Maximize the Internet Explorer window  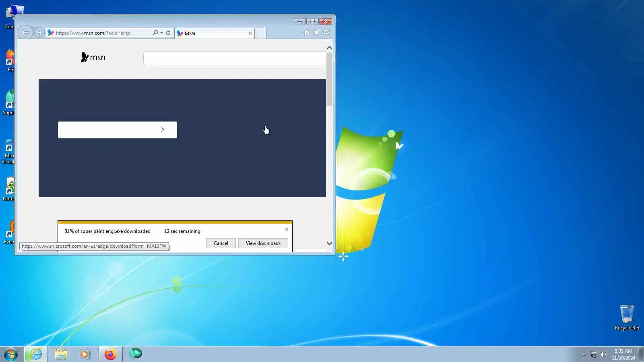point(312,21)
